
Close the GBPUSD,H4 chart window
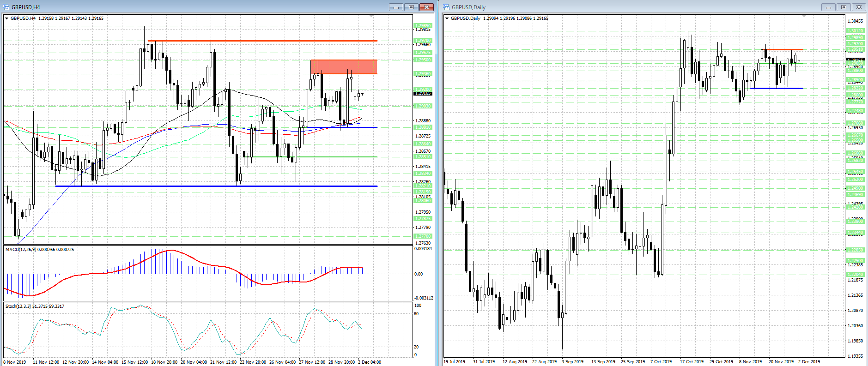point(426,7)
